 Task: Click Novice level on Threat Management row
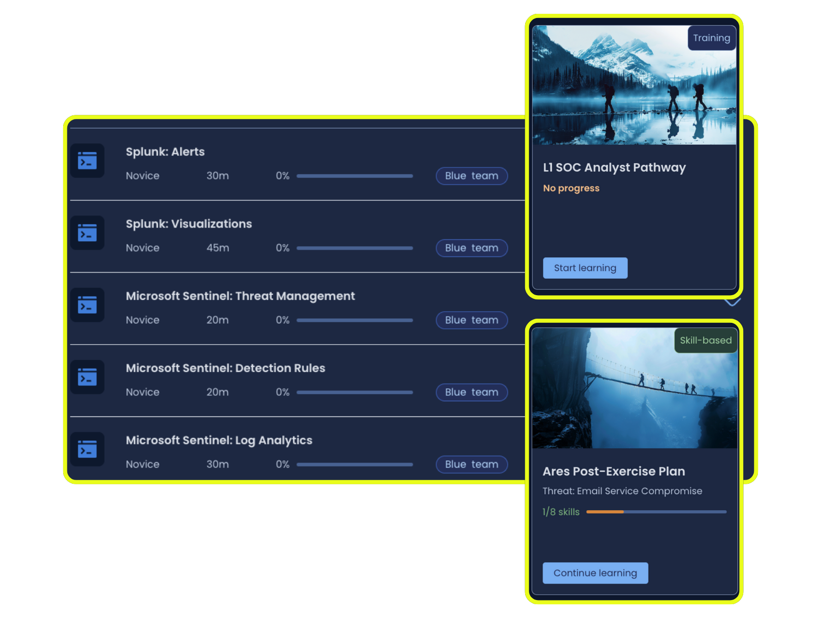(142, 320)
